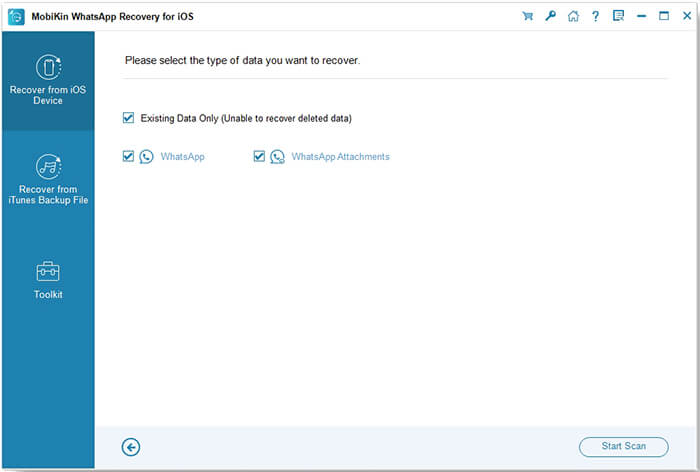This screenshot has height=472, width=700.
Task: Go to the home page icon
Action: coord(573,16)
